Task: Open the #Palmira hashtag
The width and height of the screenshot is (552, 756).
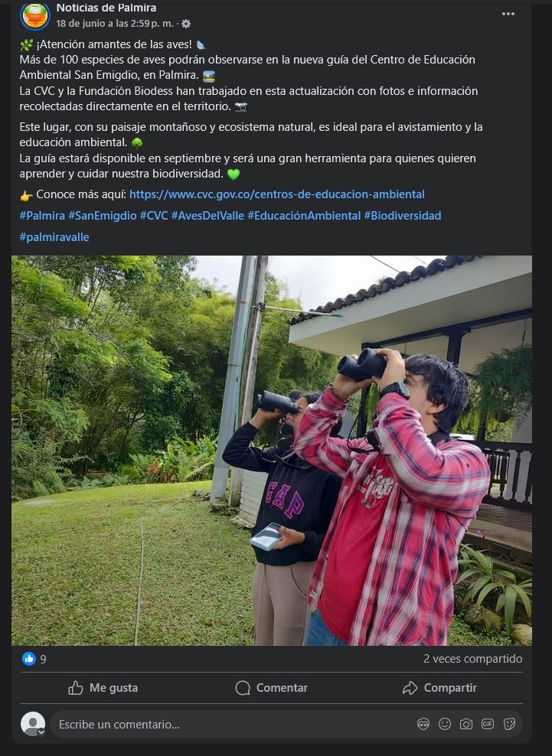Action: 42,216
